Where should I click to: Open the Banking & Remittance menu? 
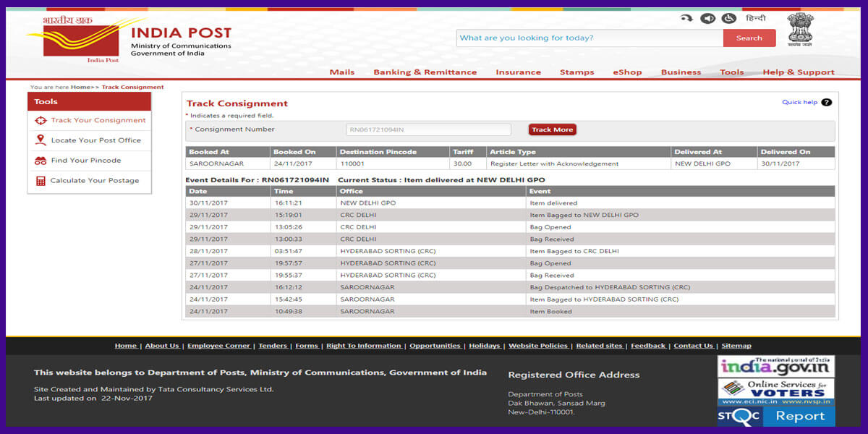click(x=425, y=72)
